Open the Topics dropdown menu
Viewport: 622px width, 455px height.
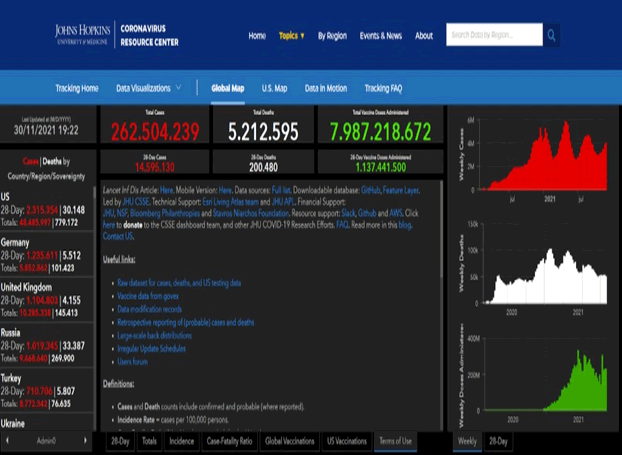pos(292,36)
